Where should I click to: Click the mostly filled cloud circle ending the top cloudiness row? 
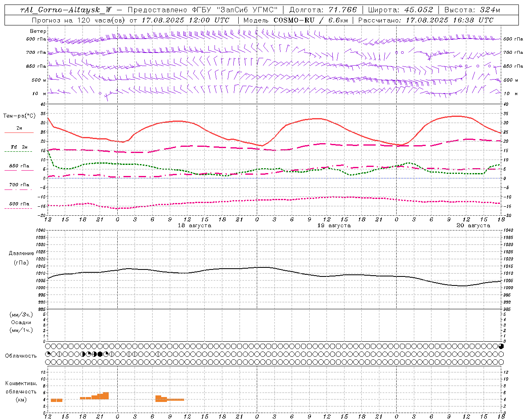point(501,346)
